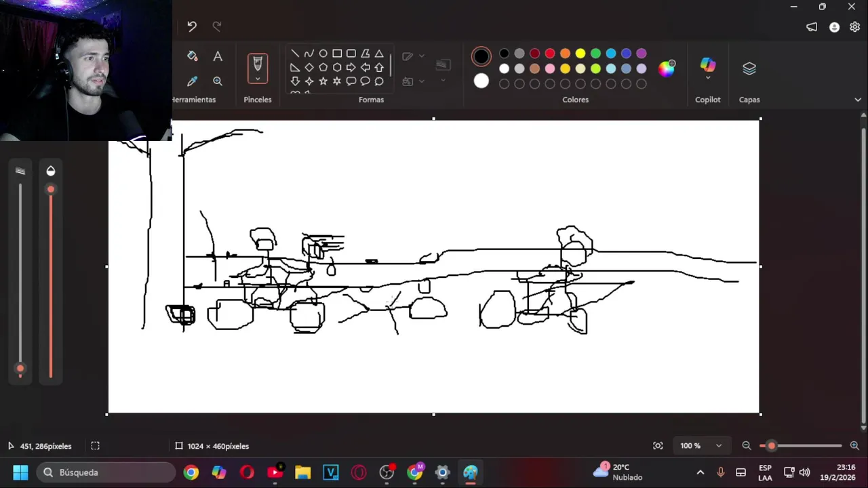Image resolution: width=868 pixels, height=488 pixels.
Task: Pick the green color swatch
Action: 595,54
